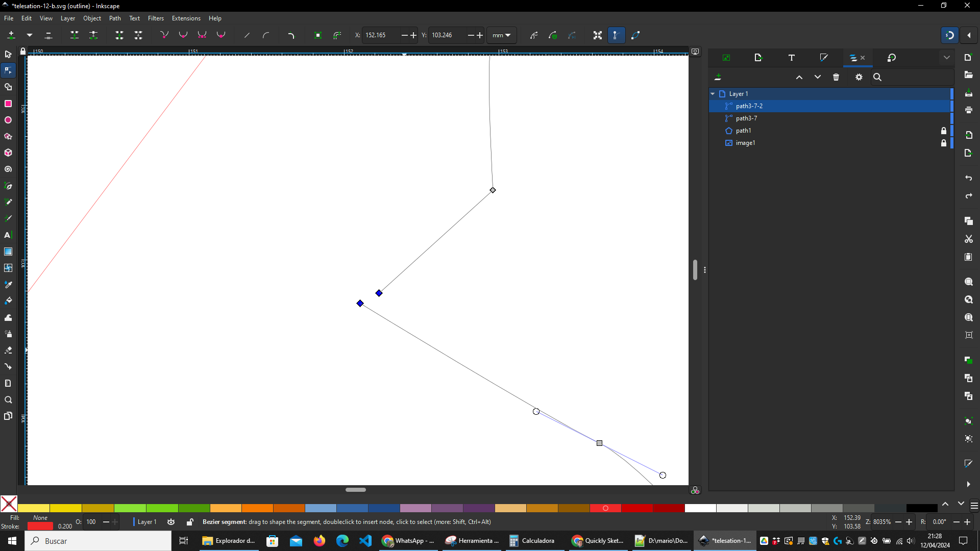Make selected nodes smooth
This screenshot has height=551, width=980.
click(183, 35)
